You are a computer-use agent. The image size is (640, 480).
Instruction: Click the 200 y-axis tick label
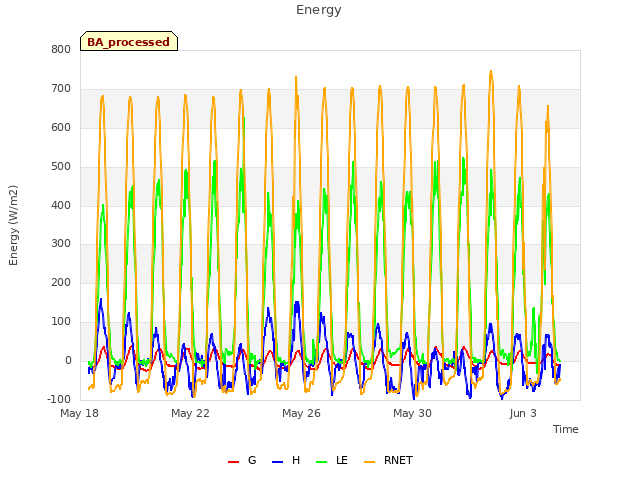click(61, 282)
